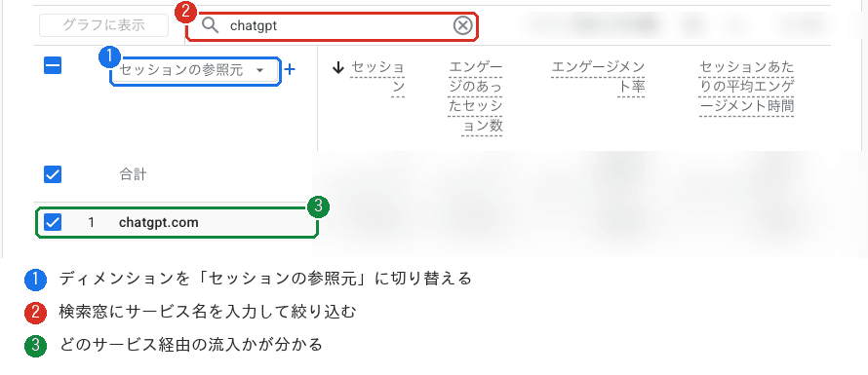The width and height of the screenshot is (868, 375).
Task: Click the blue badge 1 above the dimension dropdown
Action: [109, 56]
